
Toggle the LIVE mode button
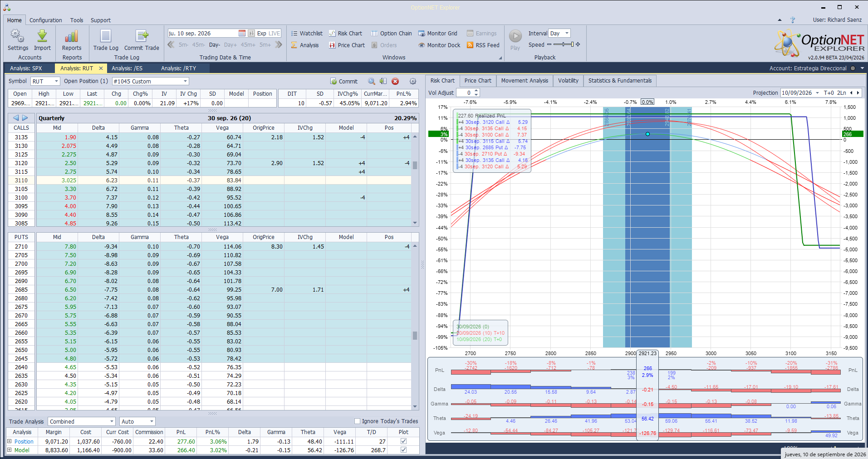click(x=275, y=33)
